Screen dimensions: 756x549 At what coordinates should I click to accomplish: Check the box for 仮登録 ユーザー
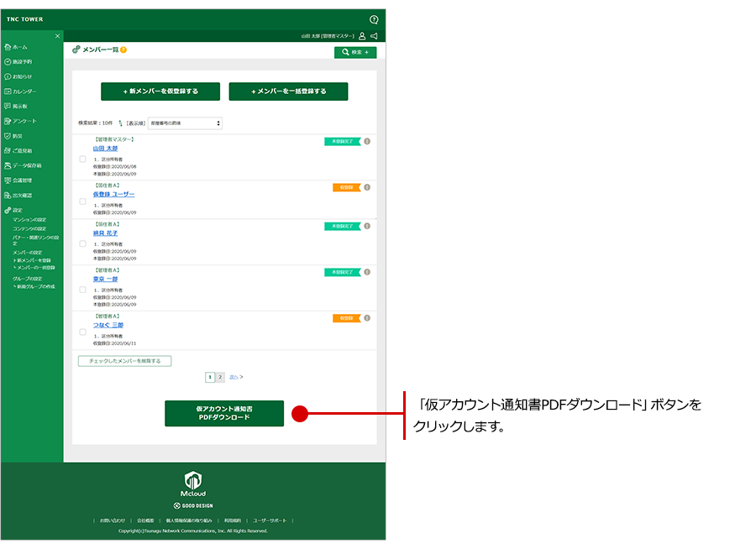click(82, 201)
